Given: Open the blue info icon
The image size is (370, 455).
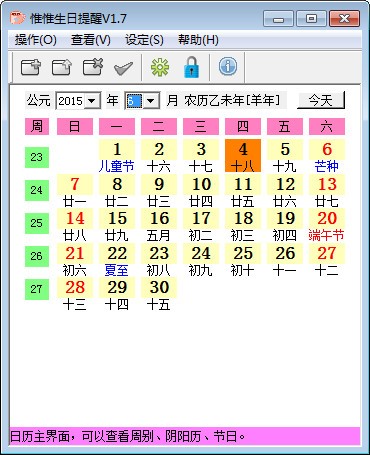Looking at the screenshot, I should 228,66.
